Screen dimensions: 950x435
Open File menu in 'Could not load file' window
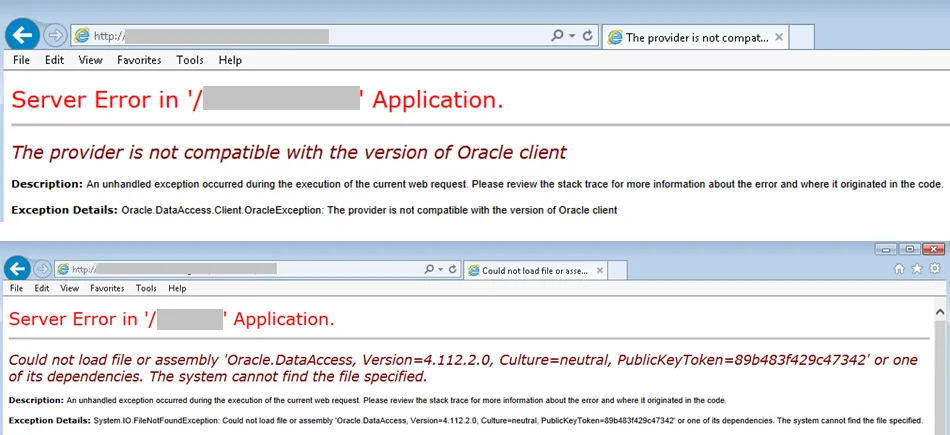pos(16,288)
